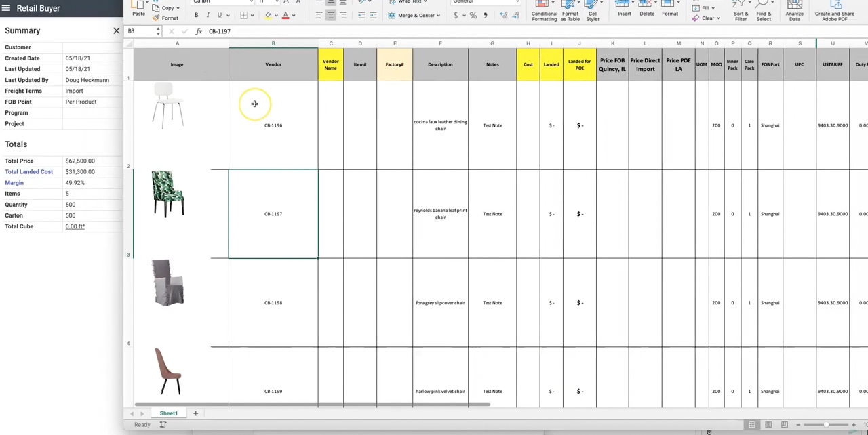
Task: Expand the font color dropdown arrow
Action: coord(294,15)
